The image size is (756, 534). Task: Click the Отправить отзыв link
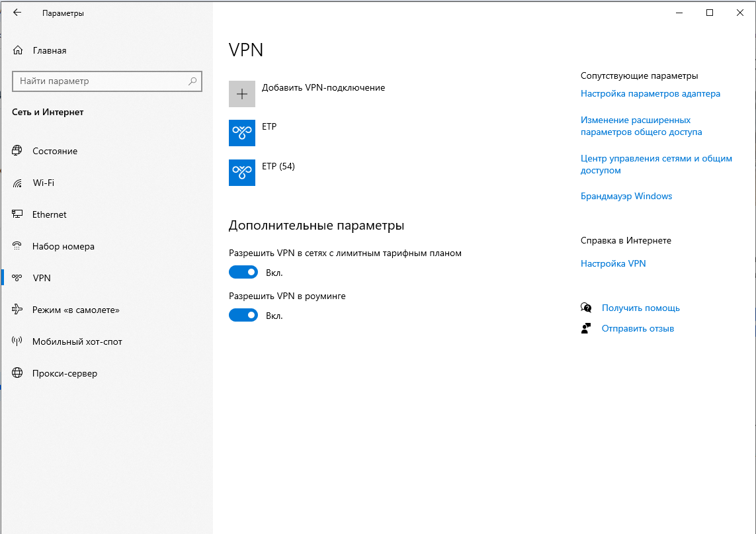638,328
